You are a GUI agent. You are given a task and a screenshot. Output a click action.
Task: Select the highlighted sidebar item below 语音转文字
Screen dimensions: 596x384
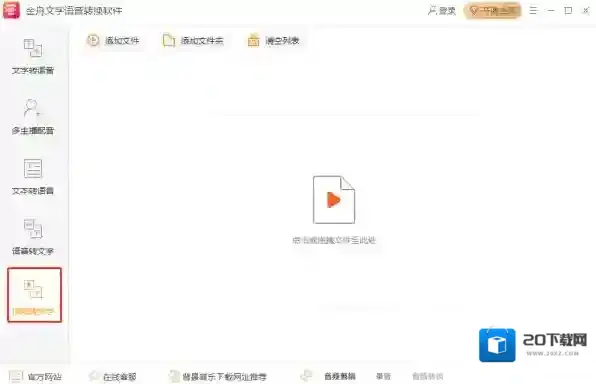tap(34, 295)
